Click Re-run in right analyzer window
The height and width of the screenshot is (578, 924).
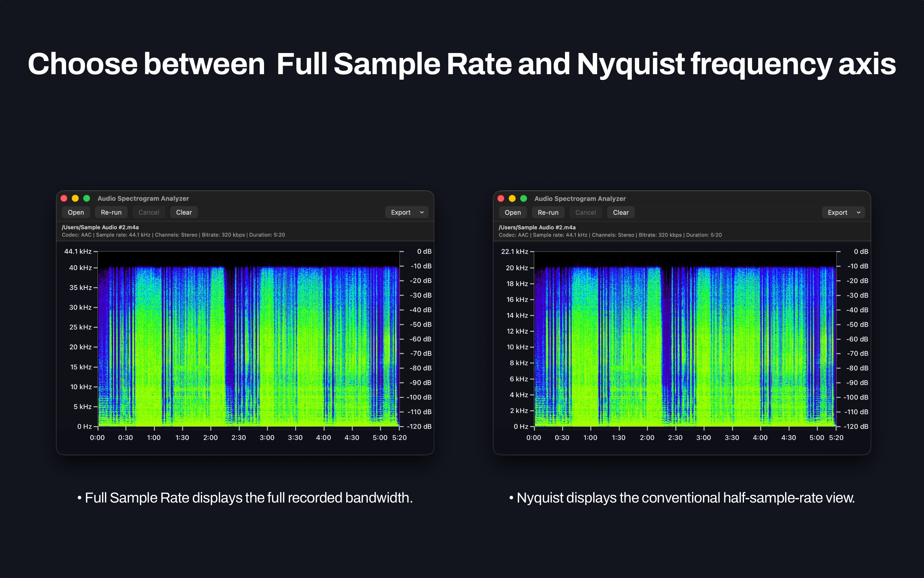[548, 212]
